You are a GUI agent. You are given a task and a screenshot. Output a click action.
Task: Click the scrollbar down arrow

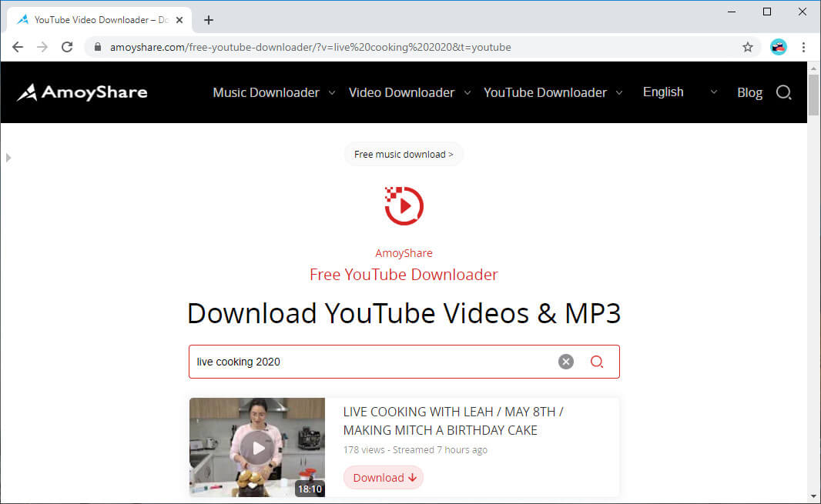coord(813,496)
